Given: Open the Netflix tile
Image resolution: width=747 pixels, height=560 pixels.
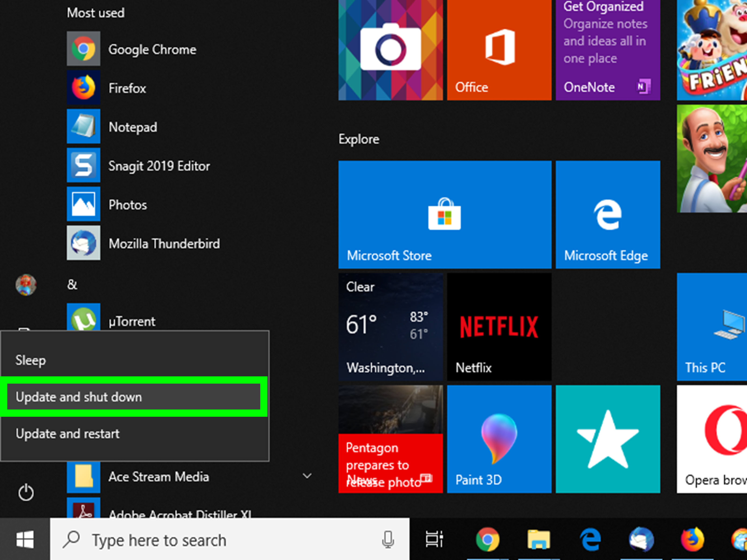Looking at the screenshot, I should 499,327.
